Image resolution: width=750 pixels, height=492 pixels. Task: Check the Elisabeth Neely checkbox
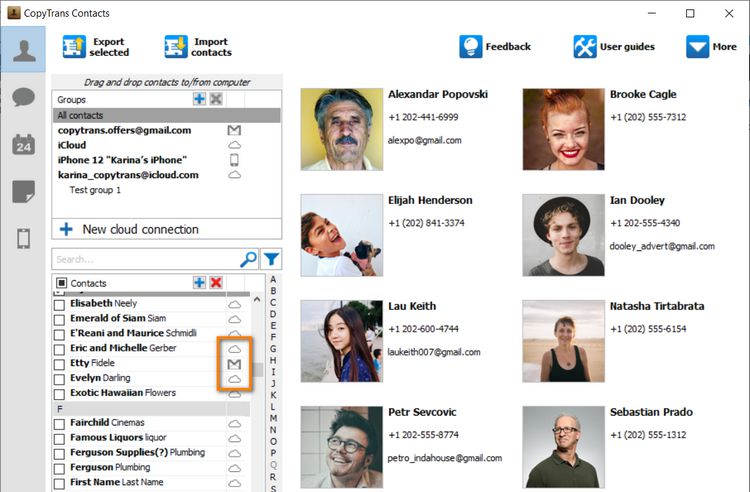point(59,305)
